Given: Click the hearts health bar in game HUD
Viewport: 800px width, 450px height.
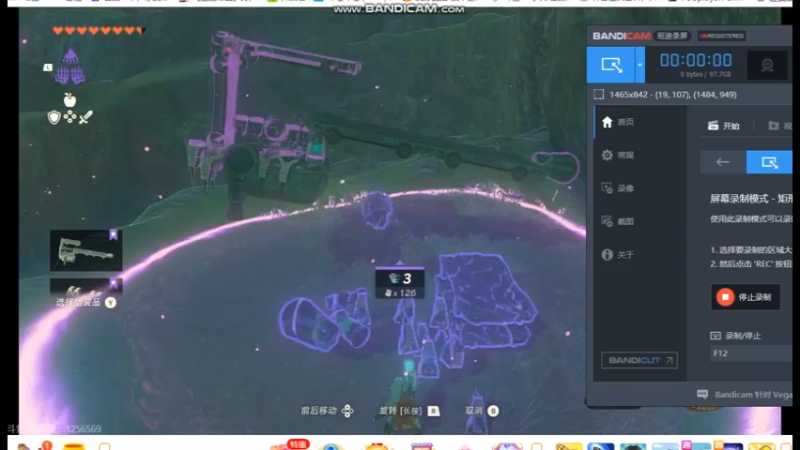Looking at the screenshot, I should click(99, 31).
